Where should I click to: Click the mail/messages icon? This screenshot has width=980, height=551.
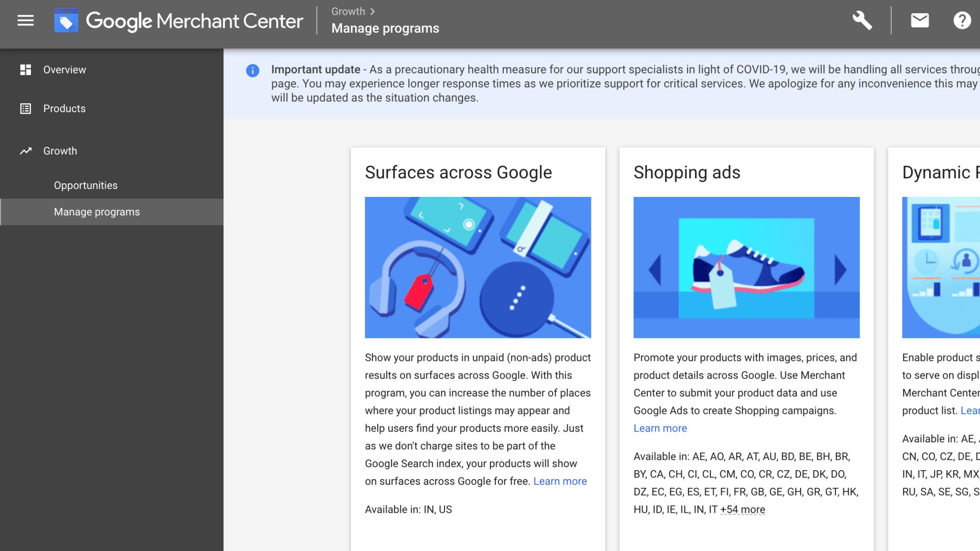919,20
